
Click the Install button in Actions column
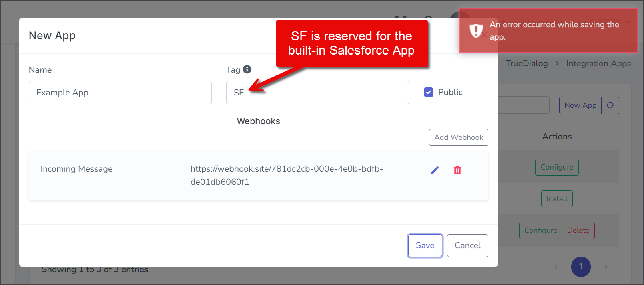tap(557, 199)
